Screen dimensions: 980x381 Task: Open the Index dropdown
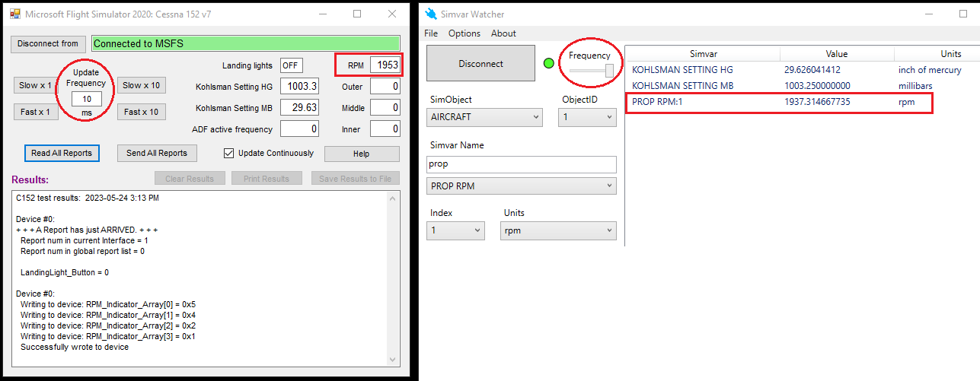[x=455, y=230]
